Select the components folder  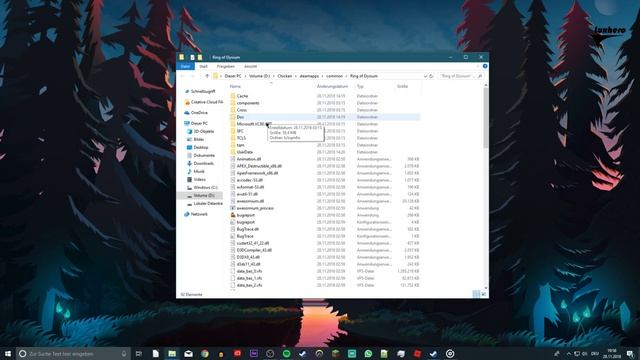pyautogui.click(x=248, y=103)
